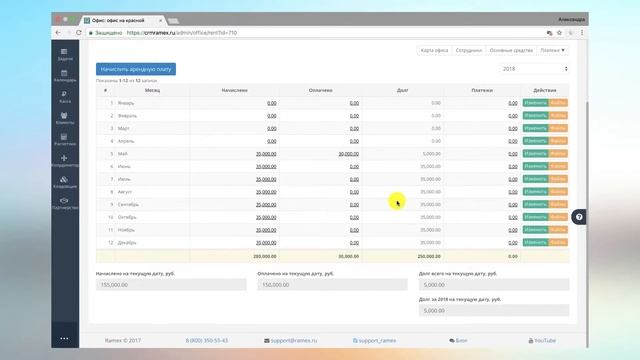Click the Начислено column header
This screenshot has height=360, width=640.
[234, 90]
